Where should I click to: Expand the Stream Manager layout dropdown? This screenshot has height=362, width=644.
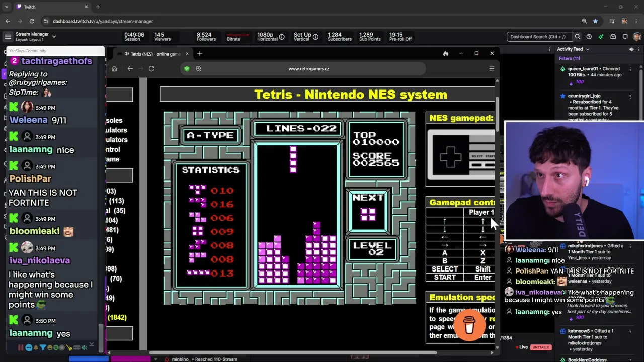(x=54, y=37)
